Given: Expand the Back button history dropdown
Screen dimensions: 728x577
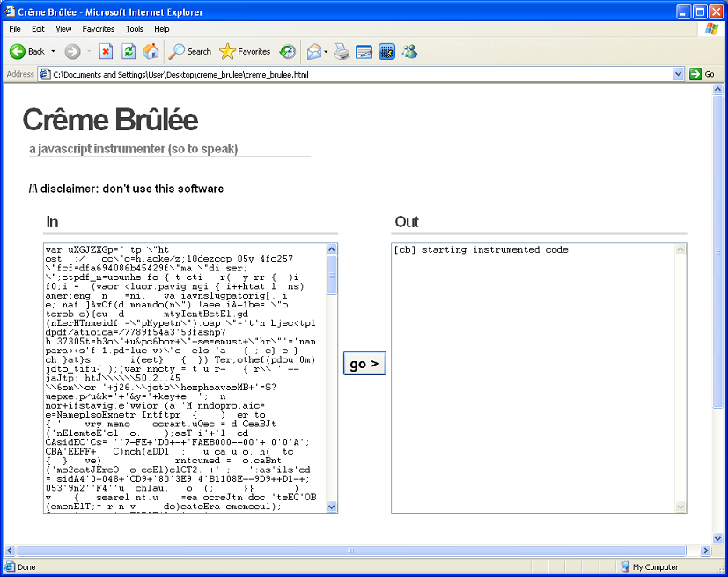Looking at the screenshot, I should click(53, 51).
